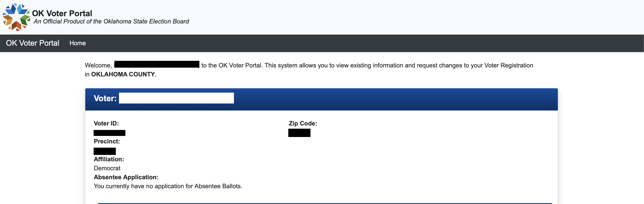This screenshot has width=644, height=204.
Task: Open the OK Voter Portal navbar brand link
Action: (32, 43)
